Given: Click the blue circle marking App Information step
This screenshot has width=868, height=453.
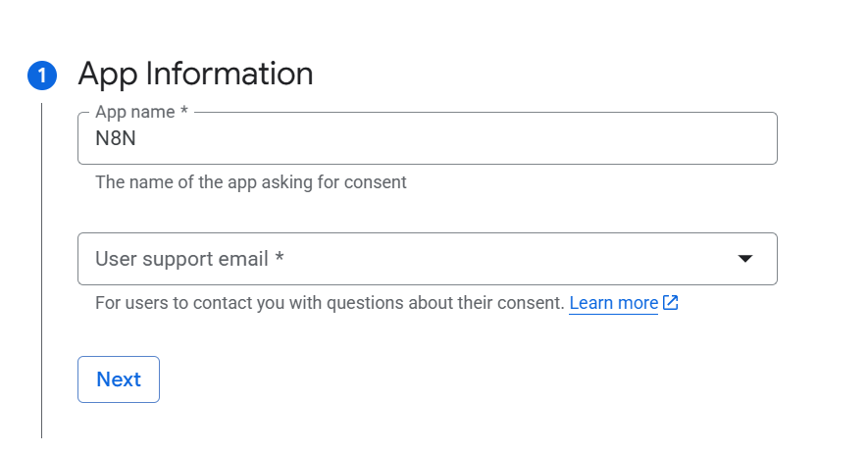Looking at the screenshot, I should click(x=42, y=75).
